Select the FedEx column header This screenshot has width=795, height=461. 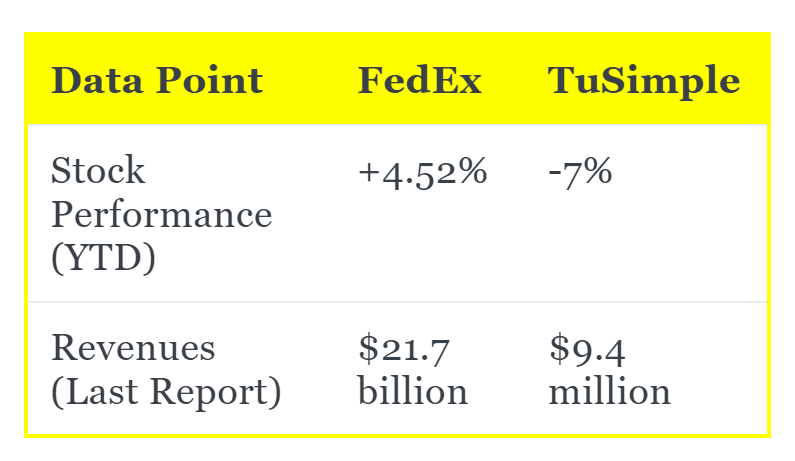click(x=420, y=81)
